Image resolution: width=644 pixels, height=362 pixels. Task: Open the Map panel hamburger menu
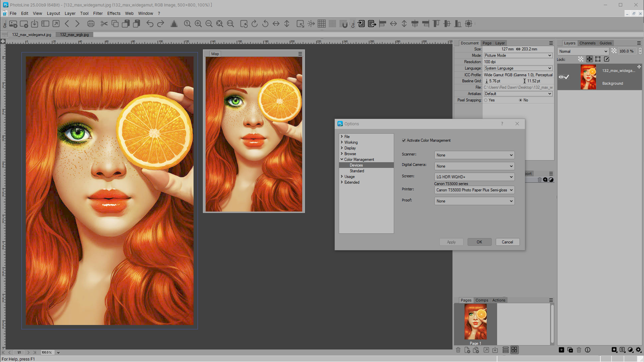point(300,54)
